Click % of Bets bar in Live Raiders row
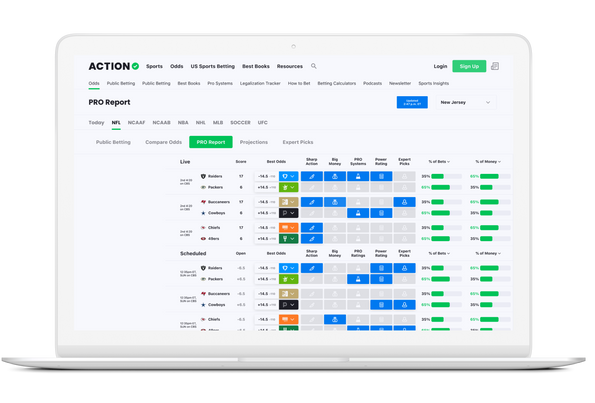The width and height of the screenshot is (595, 403). (x=447, y=176)
